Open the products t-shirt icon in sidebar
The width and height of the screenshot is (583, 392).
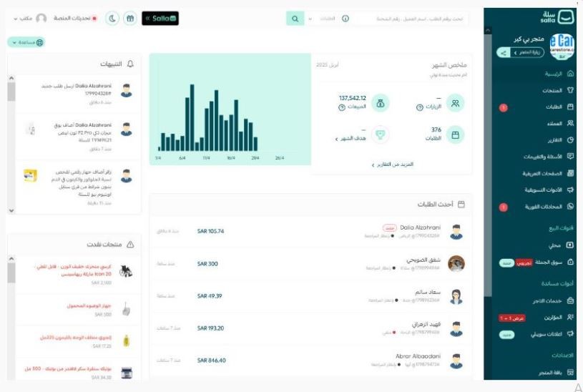coord(570,90)
